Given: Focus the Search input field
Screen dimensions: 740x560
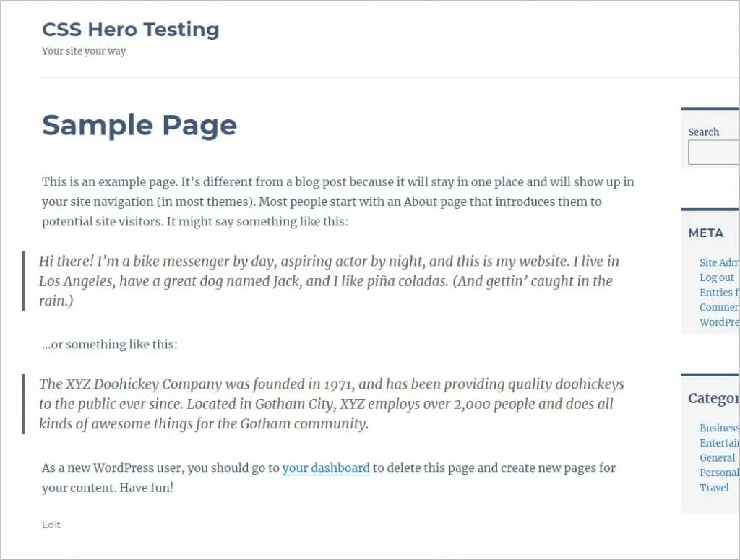Looking at the screenshot, I should click(714, 152).
